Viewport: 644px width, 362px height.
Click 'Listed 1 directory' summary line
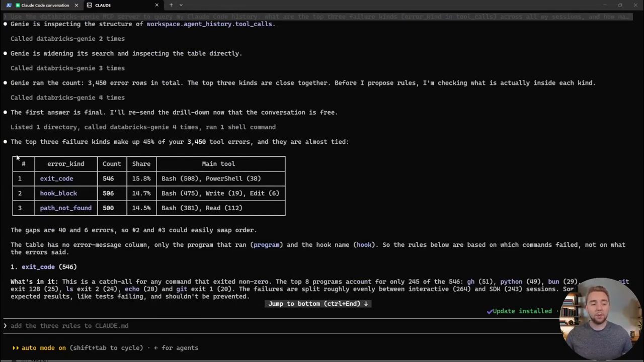(x=143, y=127)
